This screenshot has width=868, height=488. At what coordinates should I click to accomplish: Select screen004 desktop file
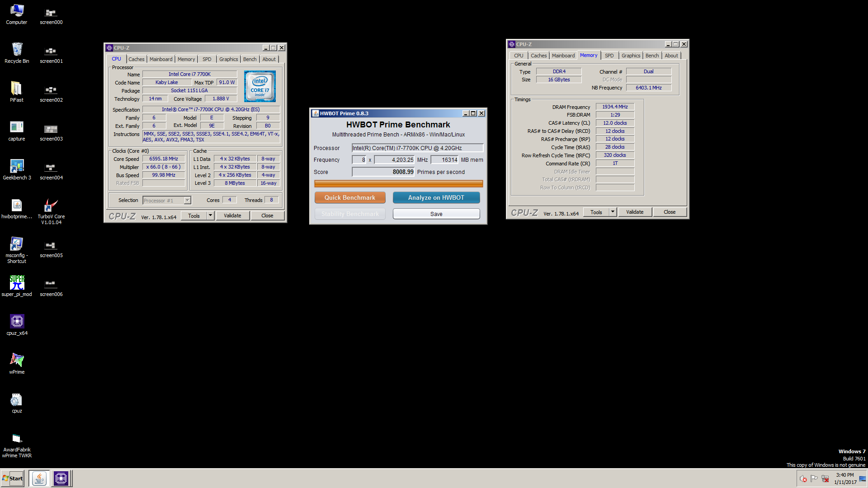coord(51,171)
